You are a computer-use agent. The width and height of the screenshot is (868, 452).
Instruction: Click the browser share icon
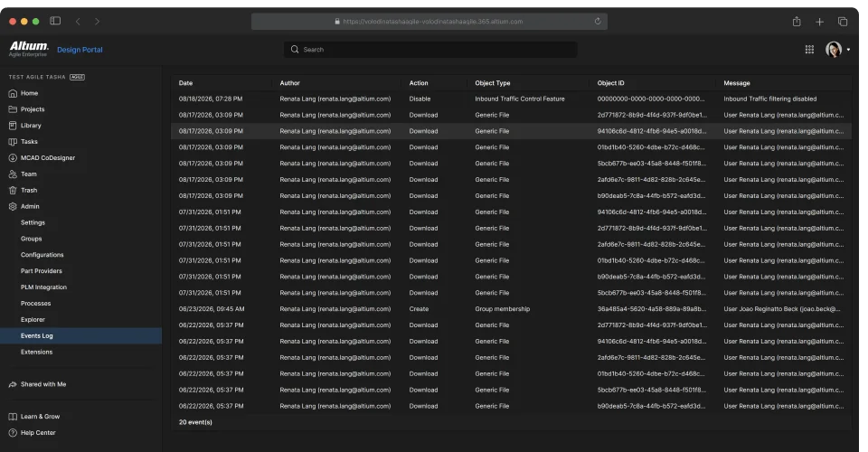[x=797, y=21]
